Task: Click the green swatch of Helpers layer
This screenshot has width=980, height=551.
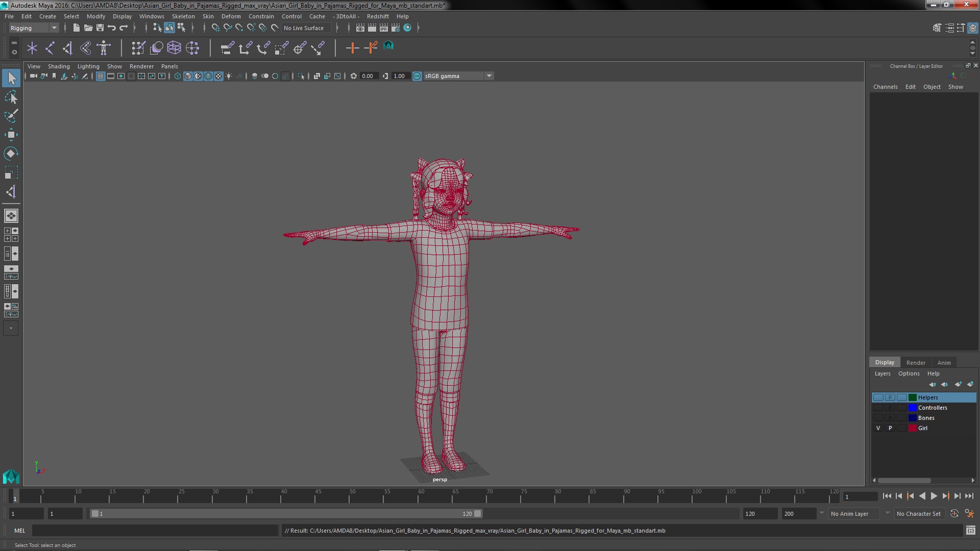Action: point(912,397)
